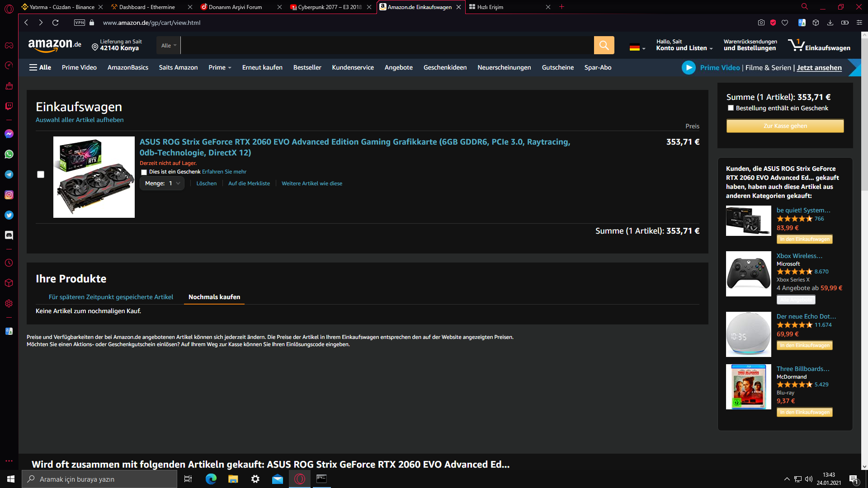Image resolution: width=868 pixels, height=488 pixels.
Task: Click the Zur Kasse gehen button
Action: pos(785,126)
